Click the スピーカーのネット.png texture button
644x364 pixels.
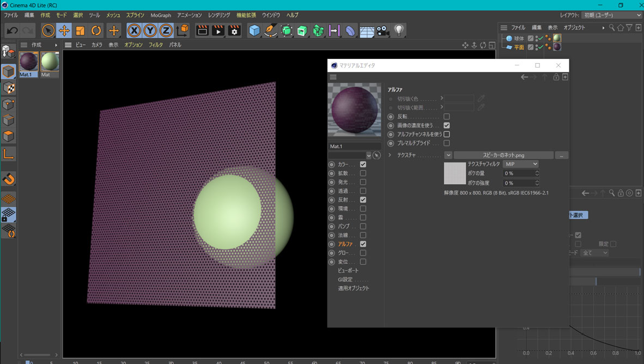(x=503, y=155)
